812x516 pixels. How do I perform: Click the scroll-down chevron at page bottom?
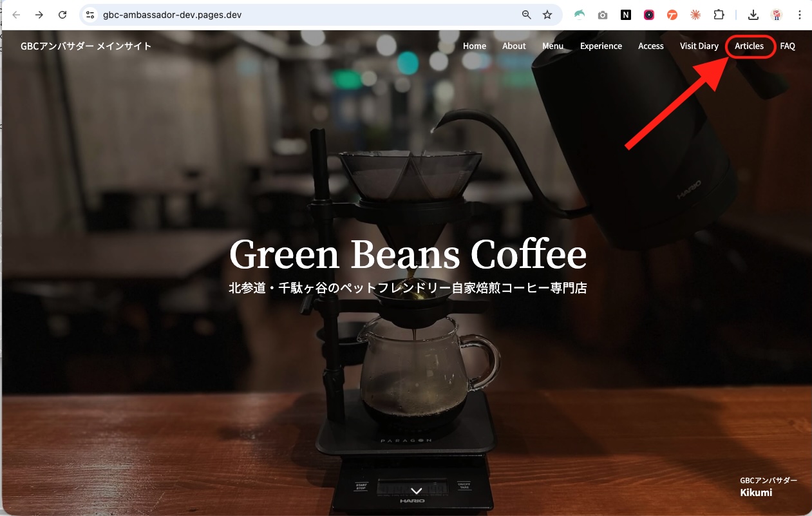pos(417,491)
